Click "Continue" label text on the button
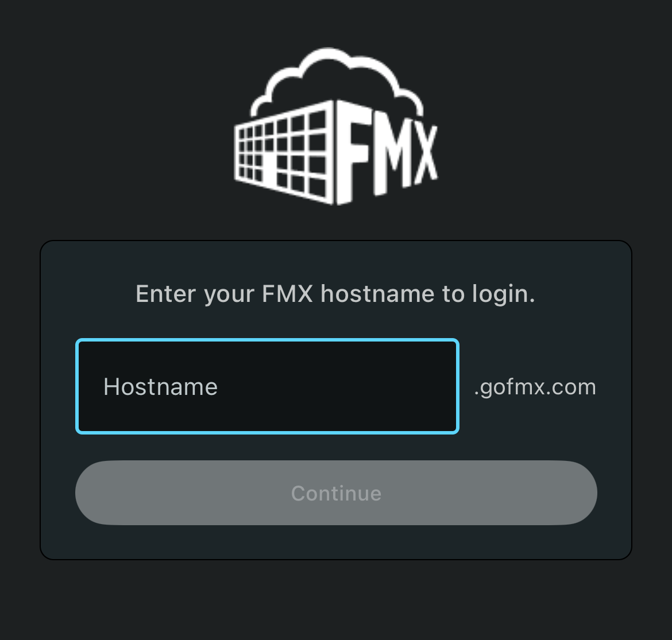This screenshot has height=640, width=672. point(336,493)
